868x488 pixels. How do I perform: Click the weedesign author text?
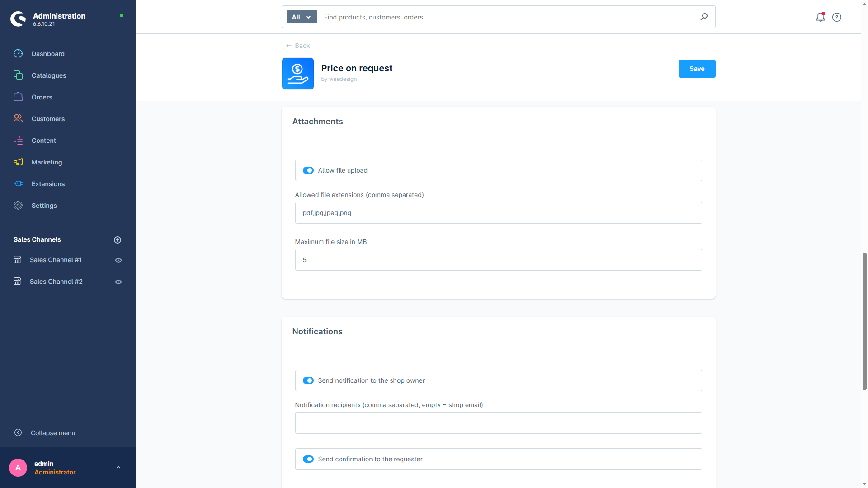point(339,79)
